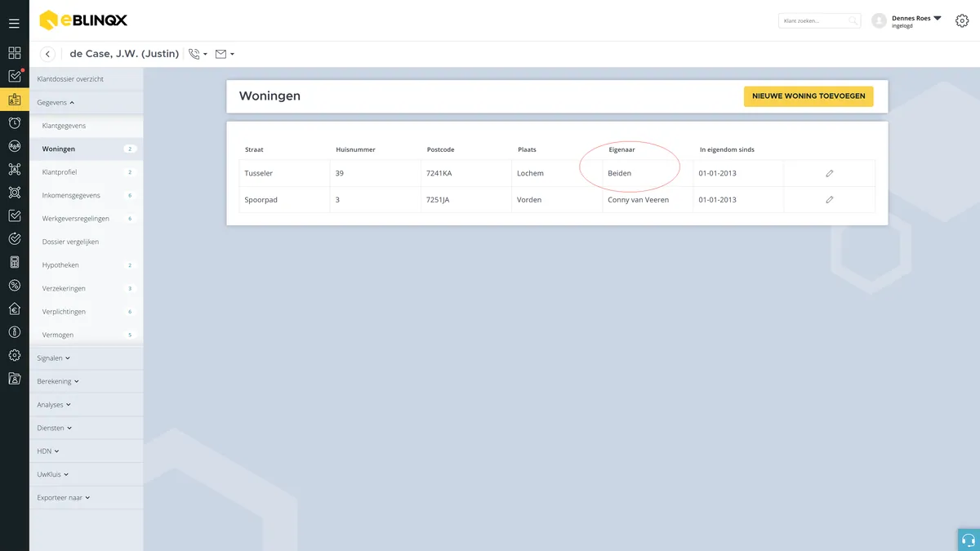
Task: Click the user avatar icon
Action: point(880,21)
